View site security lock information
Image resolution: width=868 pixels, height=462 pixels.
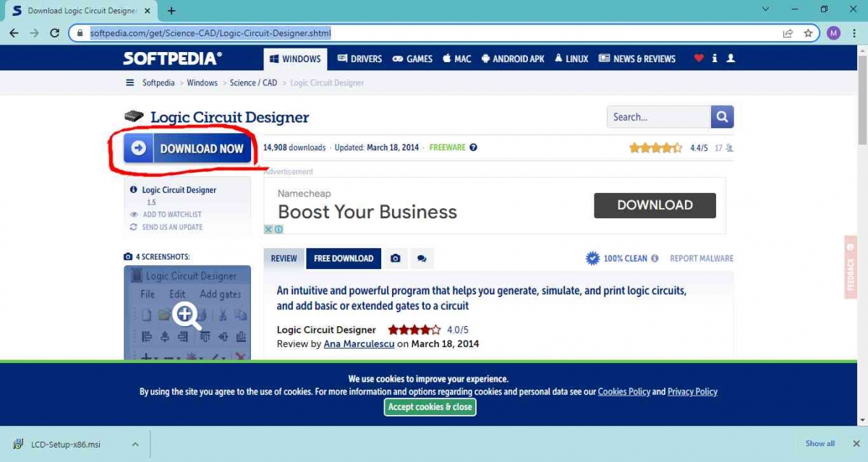tap(80, 33)
